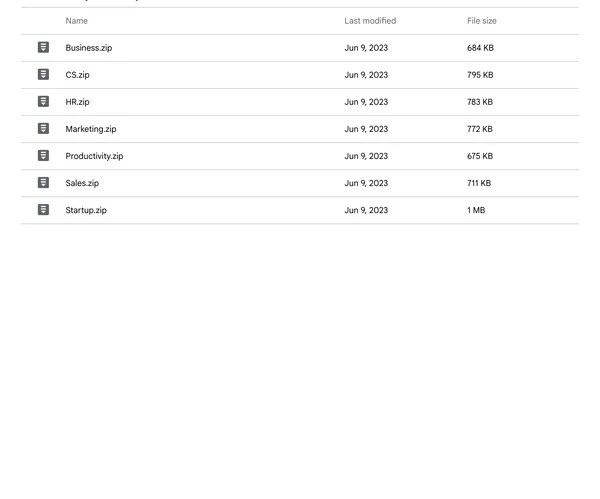This screenshot has width=600, height=499.
Task: Click the archive icon beside Productivity.zip
Action: (43, 155)
